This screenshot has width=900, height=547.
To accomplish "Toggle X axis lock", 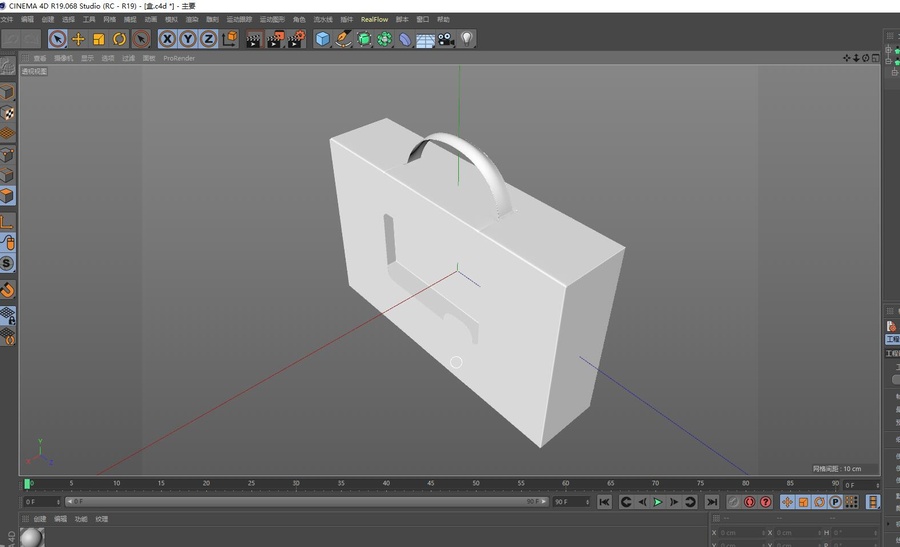I will pos(167,39).
